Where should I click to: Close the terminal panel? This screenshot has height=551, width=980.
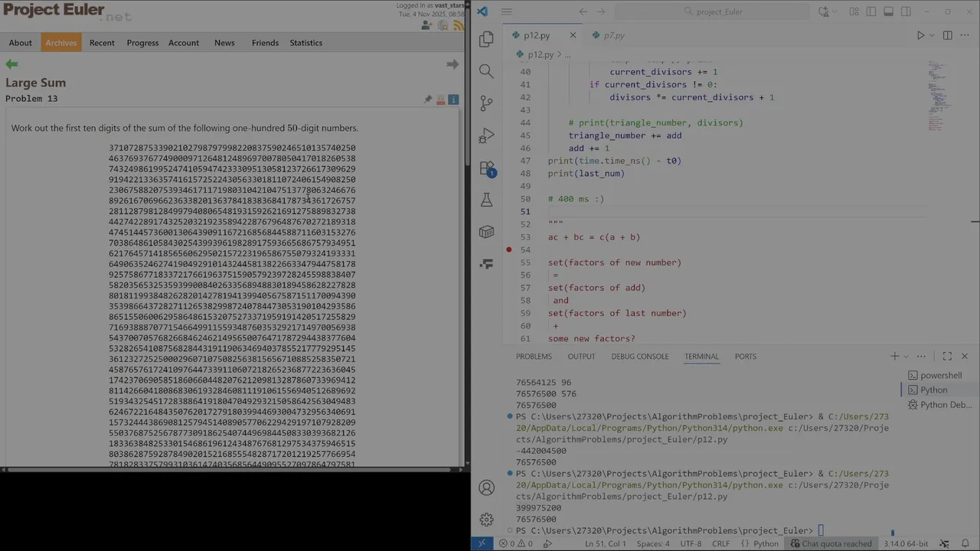tap(964, 356)
